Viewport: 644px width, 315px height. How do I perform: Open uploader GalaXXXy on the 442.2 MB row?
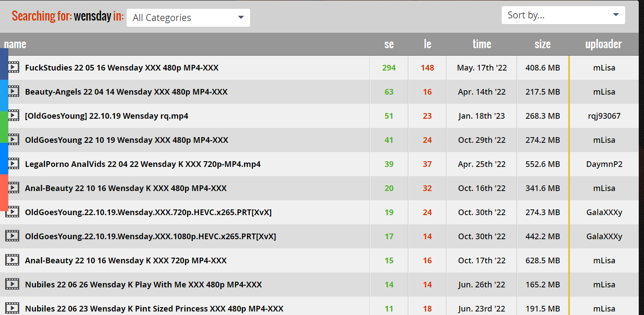click(x=604, y=237)
